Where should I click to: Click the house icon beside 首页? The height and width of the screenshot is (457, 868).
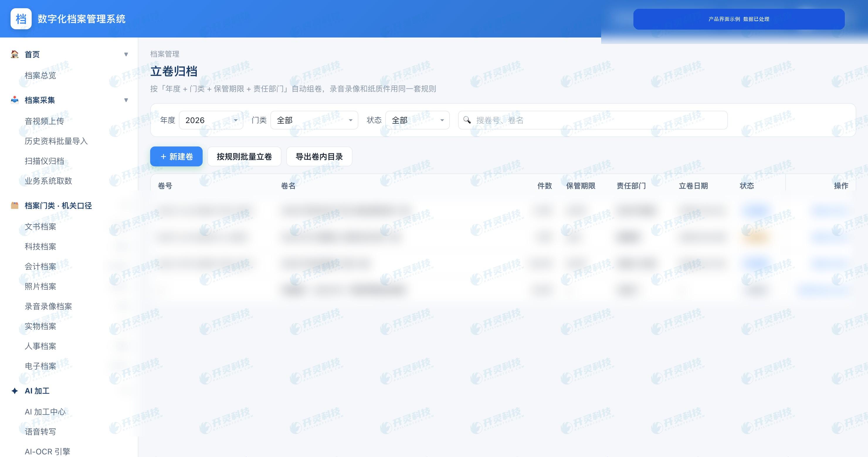[x=14, y=54]
